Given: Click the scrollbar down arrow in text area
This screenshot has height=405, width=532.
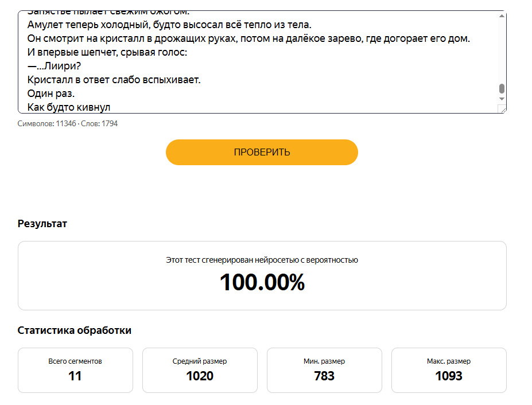Looking at the screenshot, I should [x=502, y=99].
